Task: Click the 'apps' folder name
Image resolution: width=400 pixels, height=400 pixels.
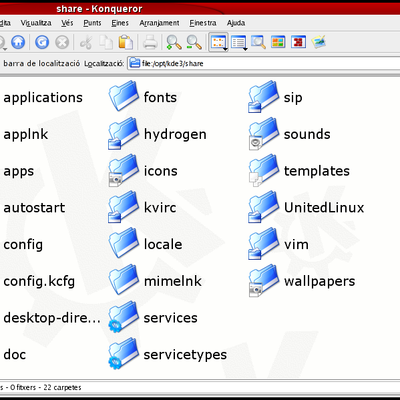Action: coord(19,172)
